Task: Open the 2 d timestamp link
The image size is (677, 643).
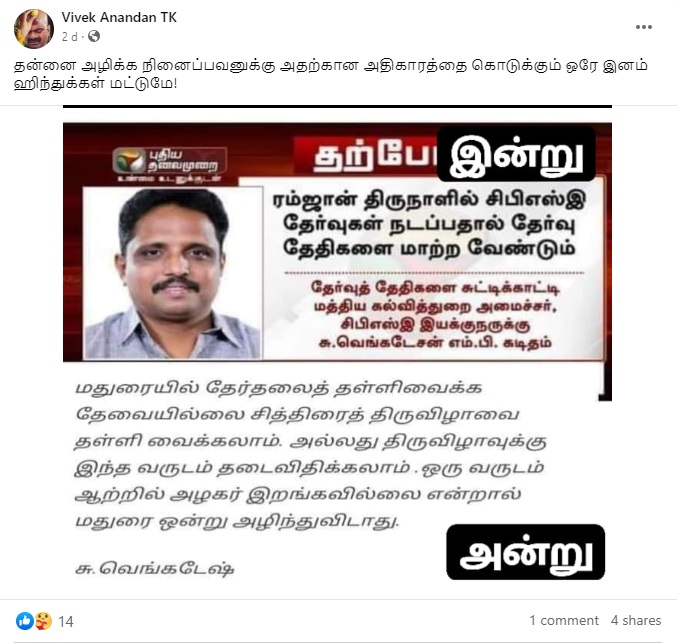Action: click(70, 37)
